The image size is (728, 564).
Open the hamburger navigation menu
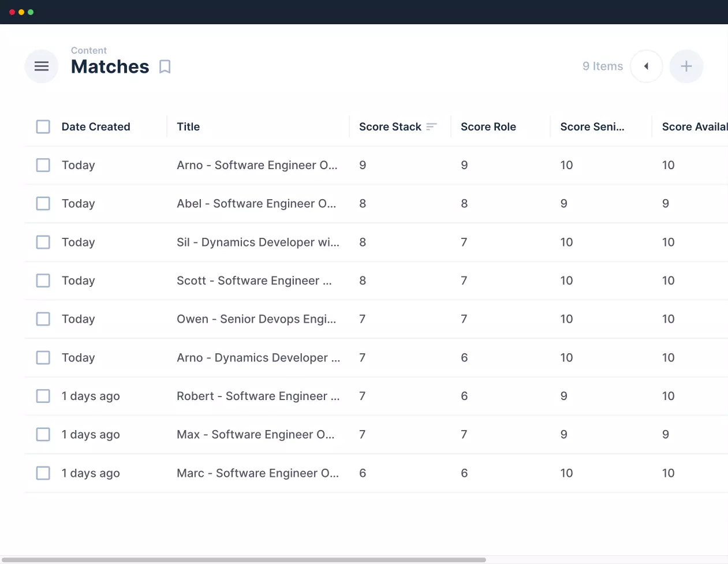[x=42, y=66]
